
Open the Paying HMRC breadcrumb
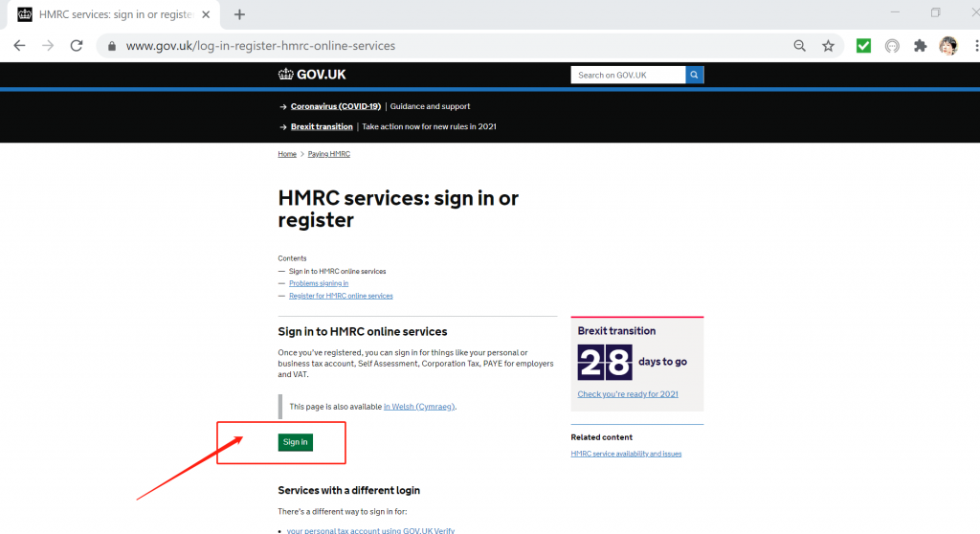(x=328, y=154)
